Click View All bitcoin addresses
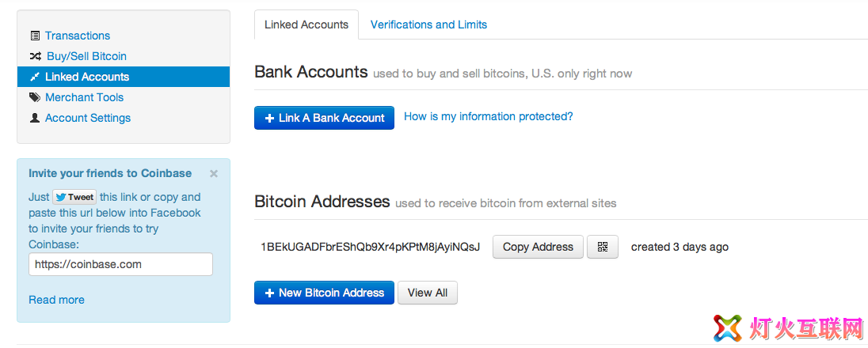868x348 pixels. click(428, 293)
